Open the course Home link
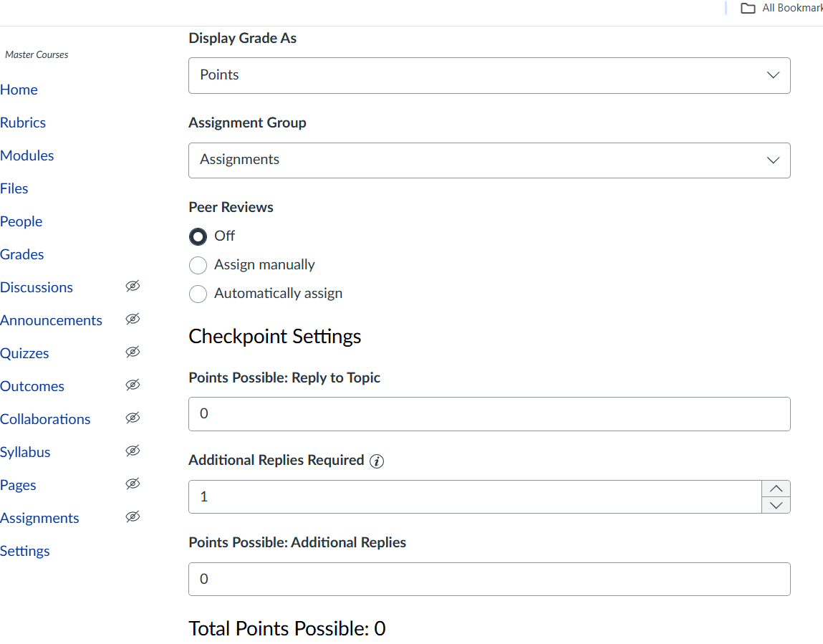Image resolution: width=823 pixels, height=644 pixels. 19,90
